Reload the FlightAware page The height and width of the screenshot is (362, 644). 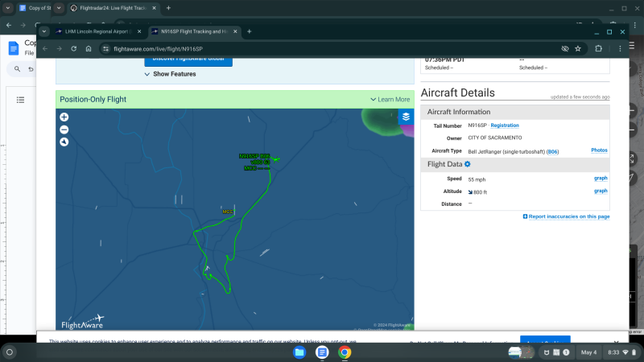tap(74, 49)
